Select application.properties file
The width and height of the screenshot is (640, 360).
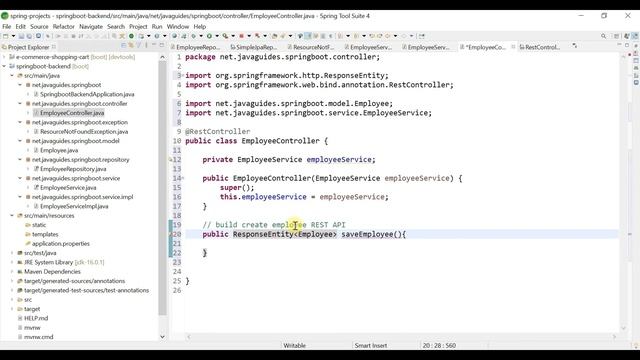point(61,244)
